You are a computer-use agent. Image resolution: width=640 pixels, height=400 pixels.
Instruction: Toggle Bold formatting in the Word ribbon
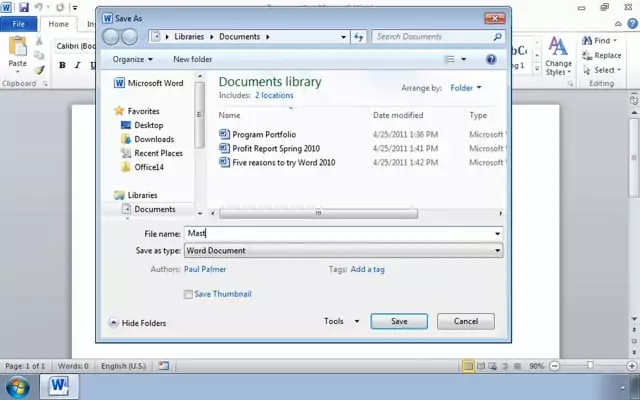pyautogui.click(x=62, y=65)
